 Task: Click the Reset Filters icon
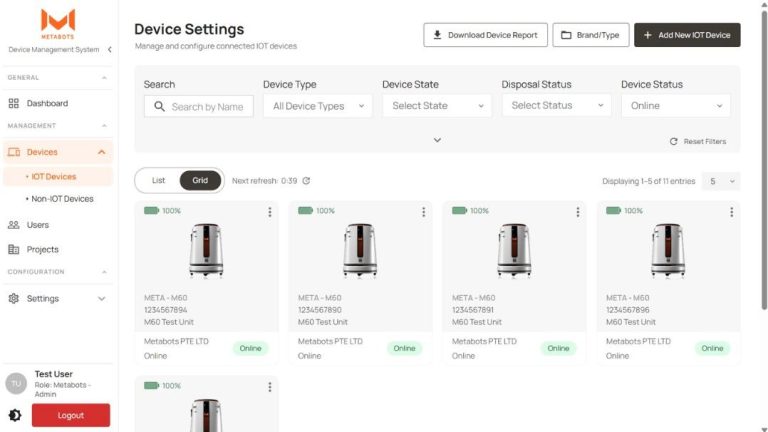coord(674,142)
